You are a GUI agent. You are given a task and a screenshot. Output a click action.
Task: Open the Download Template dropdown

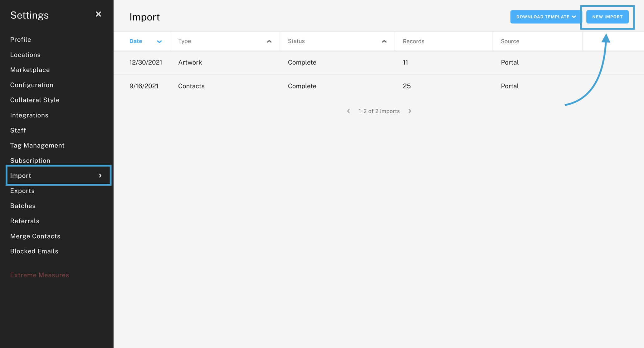pyautogui.click(x=545, y=17)
